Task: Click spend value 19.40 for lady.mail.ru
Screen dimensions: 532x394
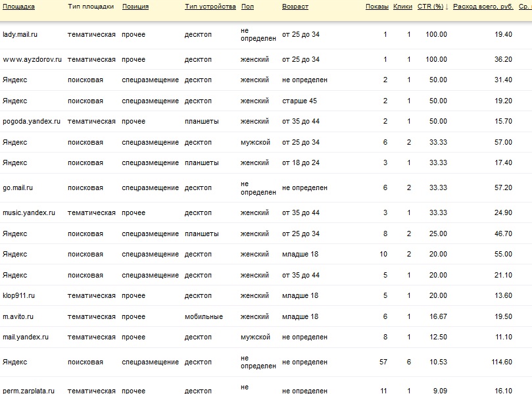Action: point(503,34)
